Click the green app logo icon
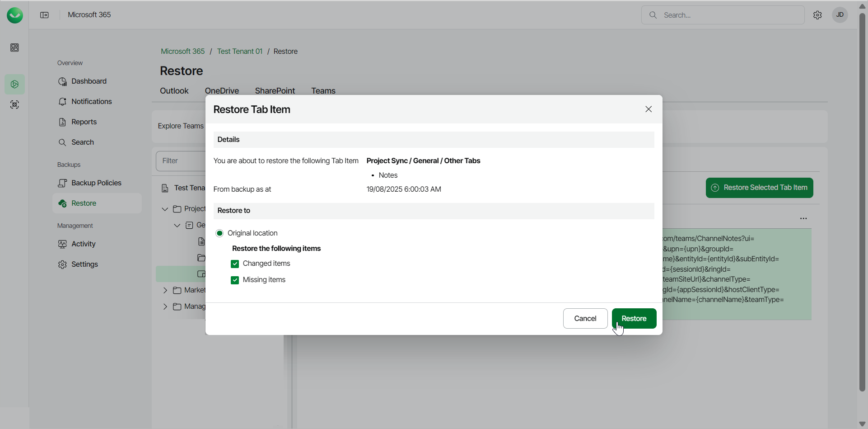The image size is (868, 429). (15, 15)
